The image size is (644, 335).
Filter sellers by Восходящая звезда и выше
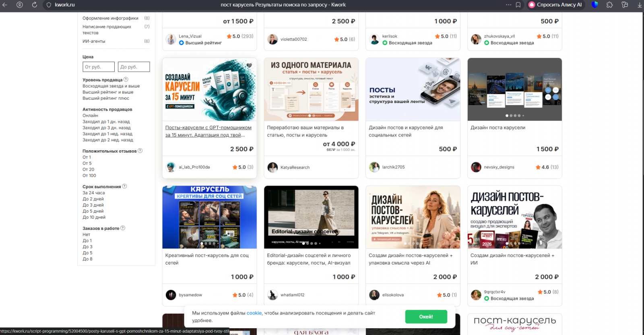[111, 86]
